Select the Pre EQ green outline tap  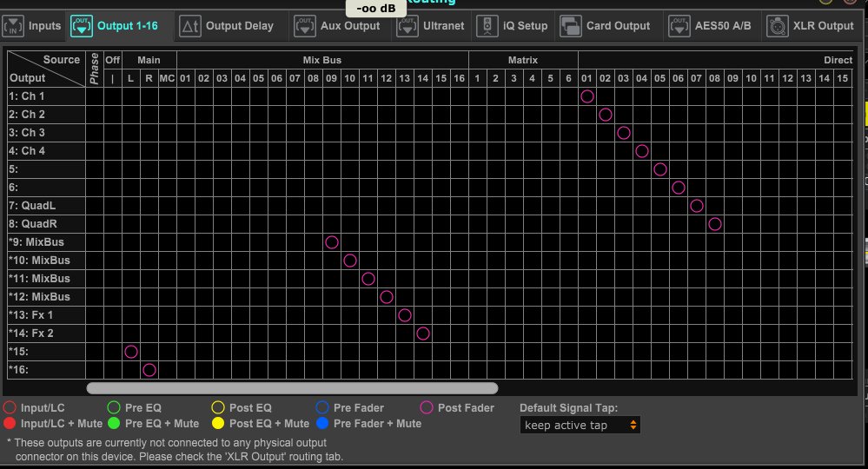click(x=114, y=407)
